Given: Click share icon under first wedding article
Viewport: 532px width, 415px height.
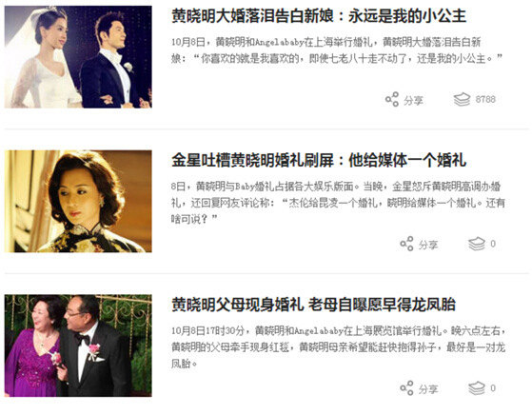Looking at the screenshot, I should click(392, 99).
